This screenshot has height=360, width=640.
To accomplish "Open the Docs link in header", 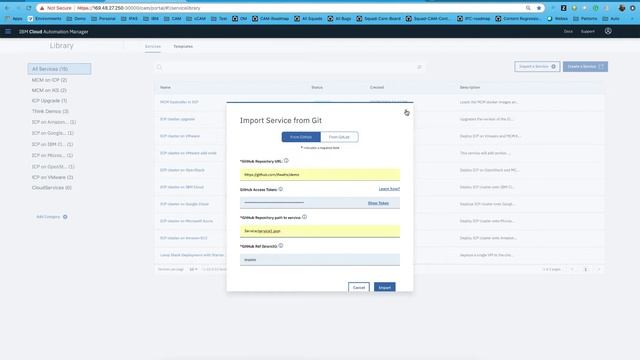I will [568, 31].
